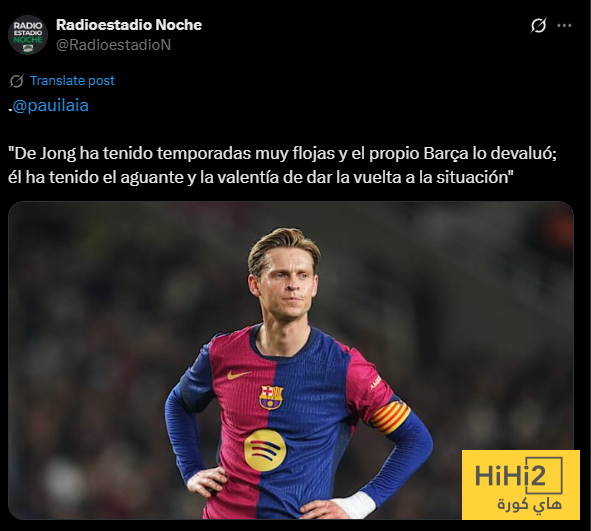Click the white wrist bandage in the photo
Viewport: 591px width, 531px height.
pos(354,503)
